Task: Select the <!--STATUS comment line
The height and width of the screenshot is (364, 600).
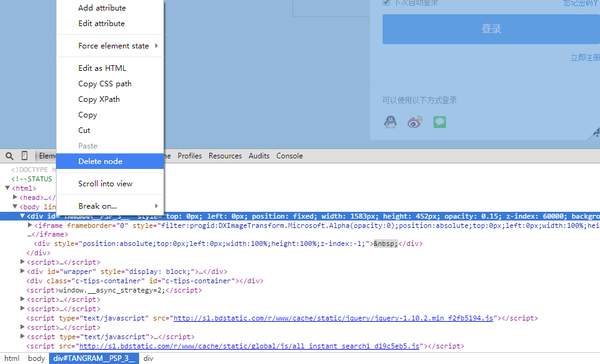Action: point(32,179)
